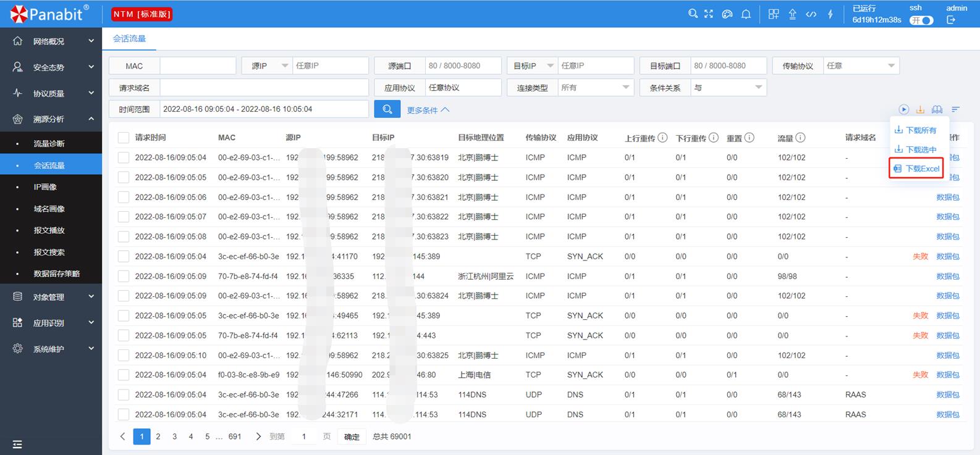Open the 源IP type dropdown

(x=266, y=65)
